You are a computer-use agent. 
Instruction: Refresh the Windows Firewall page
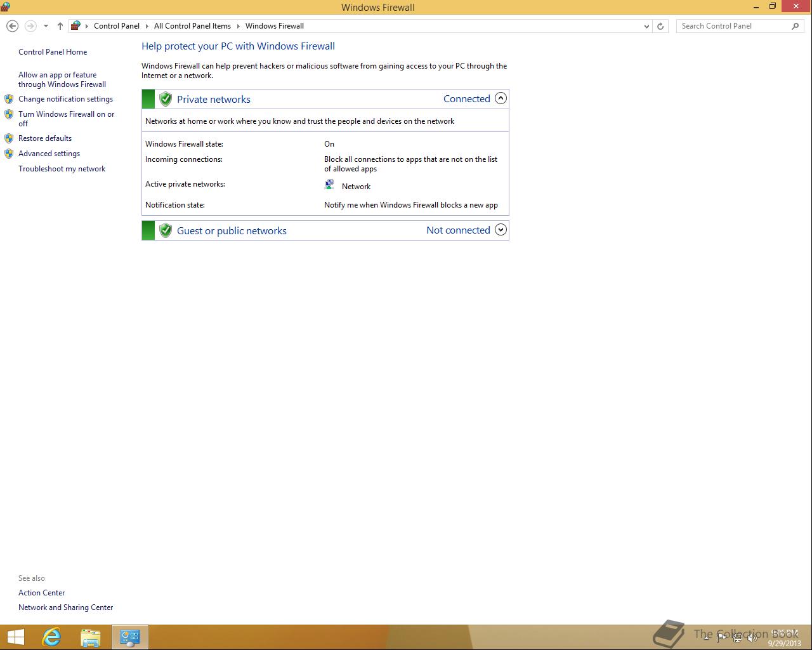pyautogui.click(x=660, y=26)
